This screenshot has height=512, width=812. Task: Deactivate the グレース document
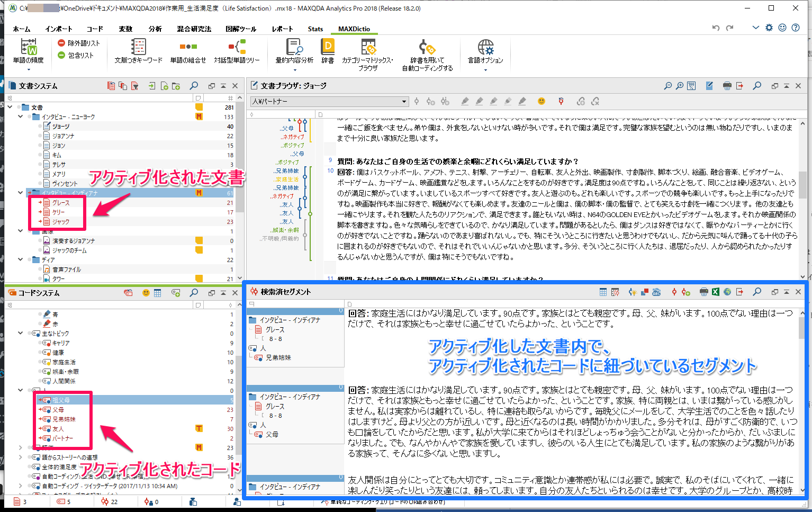[40, 202]
